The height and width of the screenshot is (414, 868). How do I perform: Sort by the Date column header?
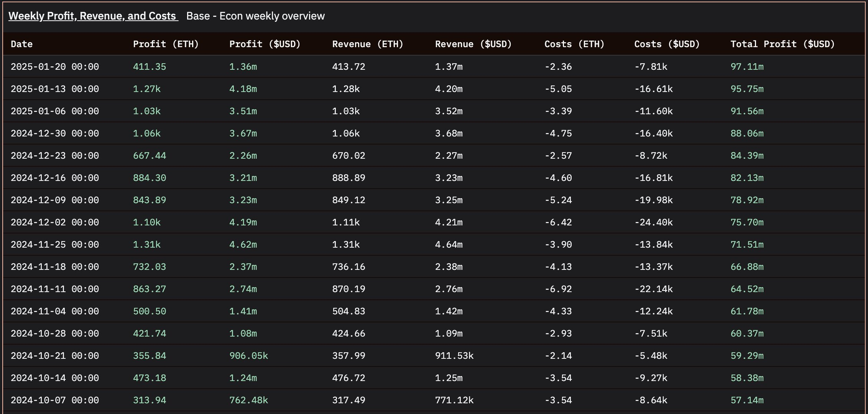pyautogui.click(x=21, y=44)
